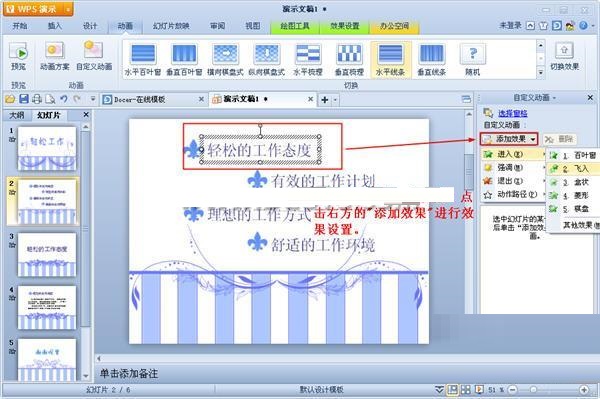The width and height of the screenshot is (600, 399).
Task: Apply 垂直梳理 transition
Action: point(349,59)
